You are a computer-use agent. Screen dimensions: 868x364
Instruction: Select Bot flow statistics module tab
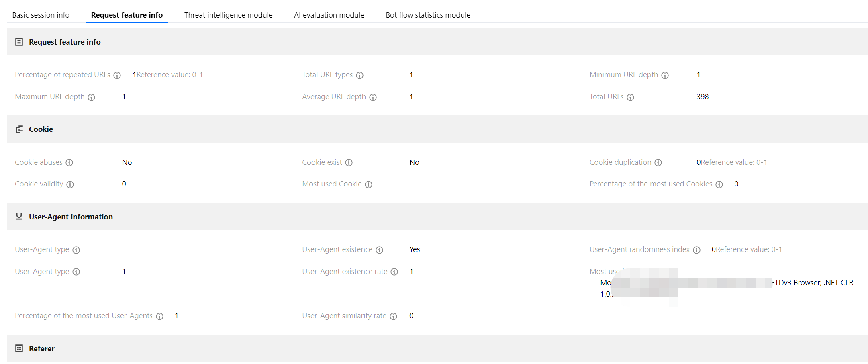428,15
